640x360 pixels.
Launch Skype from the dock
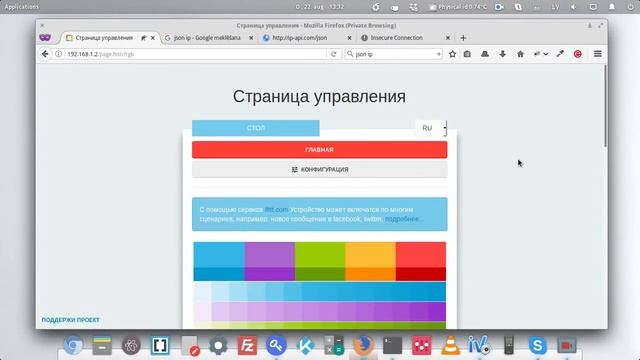(538, 345)
